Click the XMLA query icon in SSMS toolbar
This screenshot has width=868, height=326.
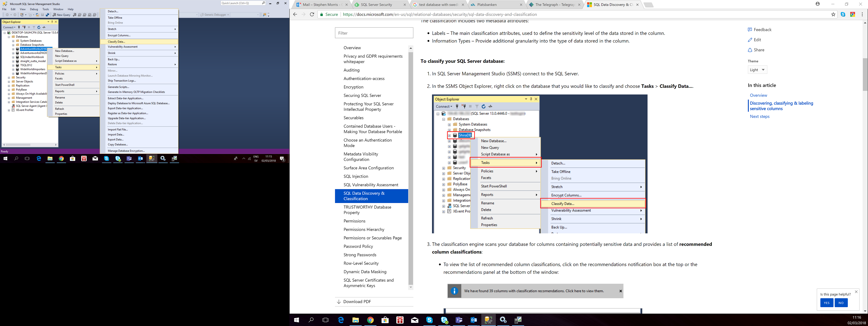tap(90, 15)
